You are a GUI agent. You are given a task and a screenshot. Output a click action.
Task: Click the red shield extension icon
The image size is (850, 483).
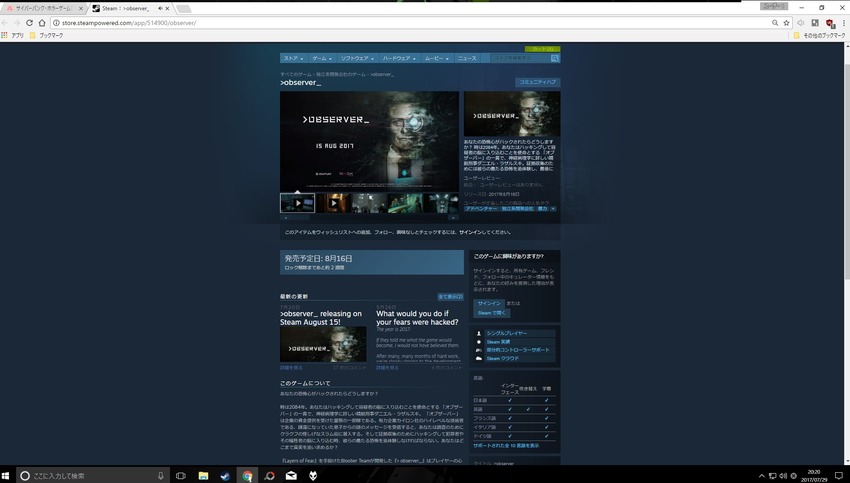(x=829, y=23)
